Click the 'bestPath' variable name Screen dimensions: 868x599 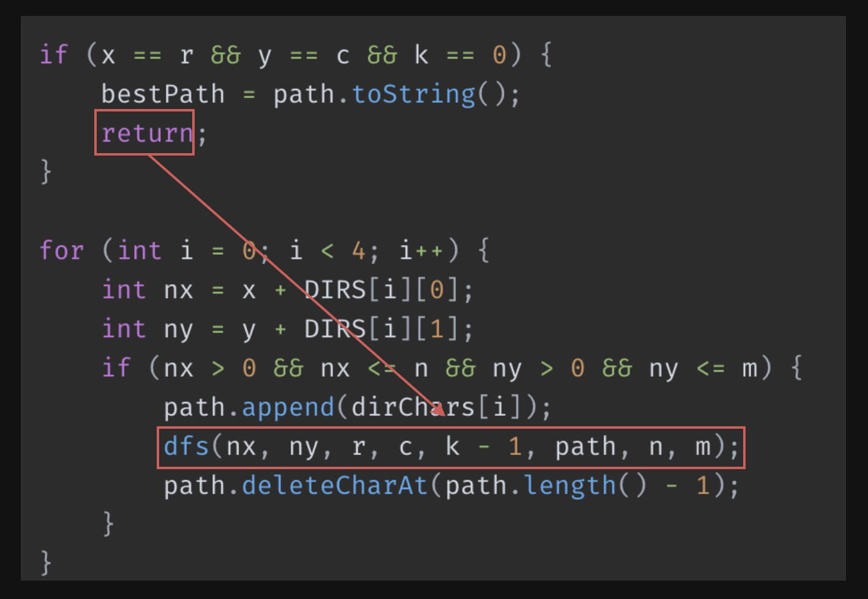click(163, 94)
